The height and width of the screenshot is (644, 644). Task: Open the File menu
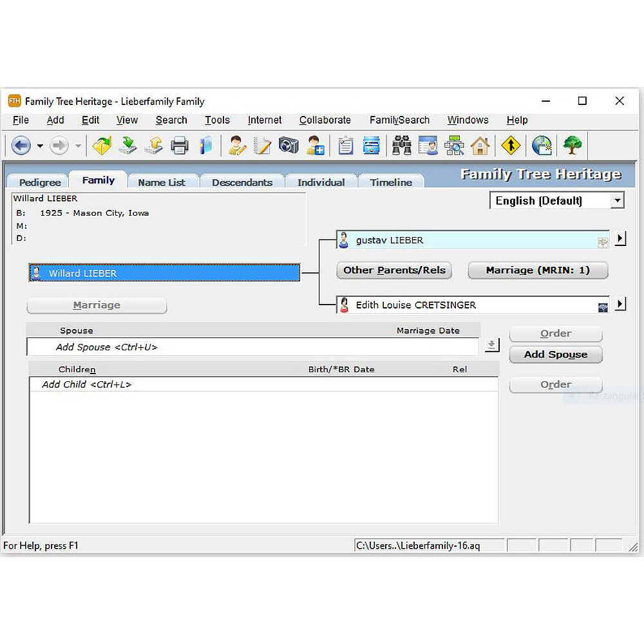click(21, 120)
